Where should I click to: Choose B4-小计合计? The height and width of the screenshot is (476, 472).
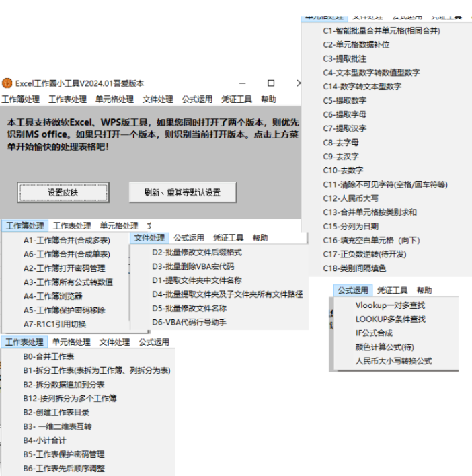pyautogui.click(x=44, y=440)
